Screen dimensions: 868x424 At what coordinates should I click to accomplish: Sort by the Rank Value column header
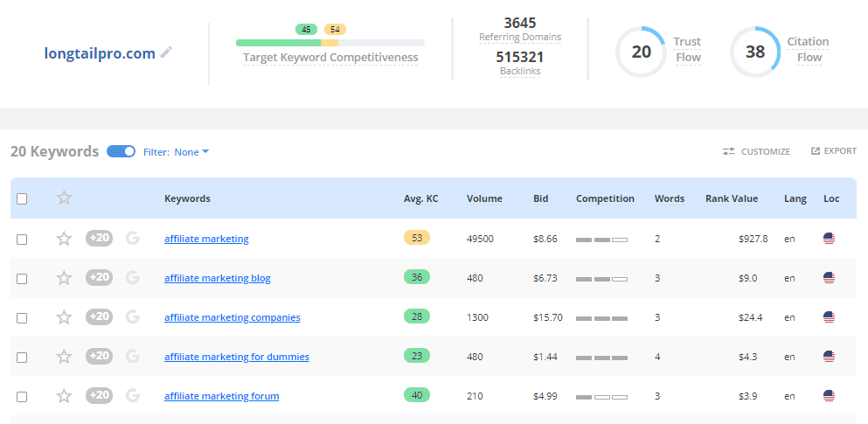[x=732, y=198]
